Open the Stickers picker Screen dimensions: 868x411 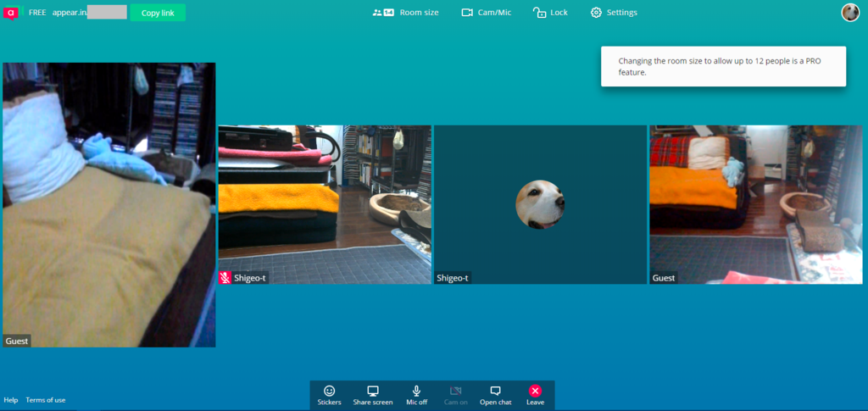coord(330,396)
